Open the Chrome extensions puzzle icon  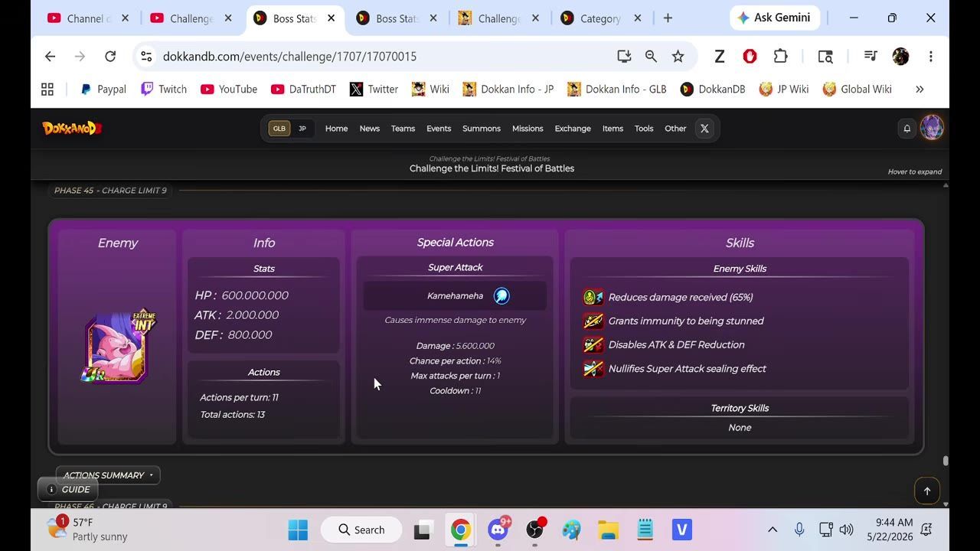coord(780,57)
